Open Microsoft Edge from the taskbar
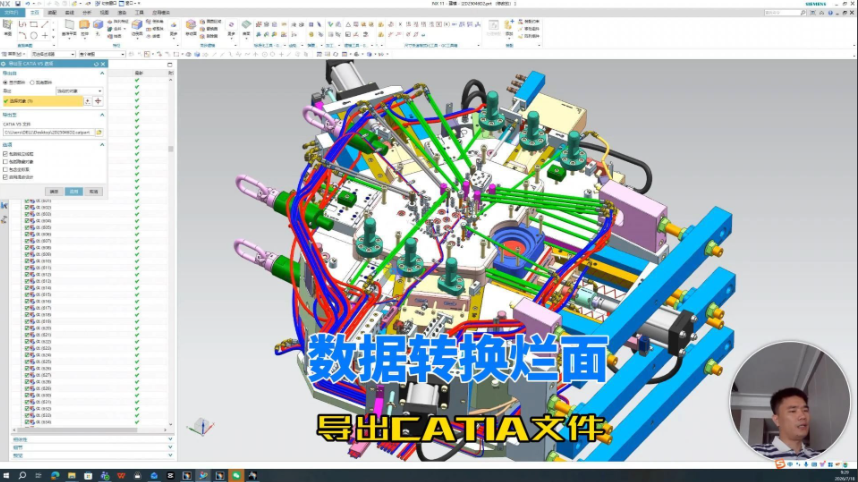The width and height of the screenshot is (858, 482). click(x=55, y=475)
